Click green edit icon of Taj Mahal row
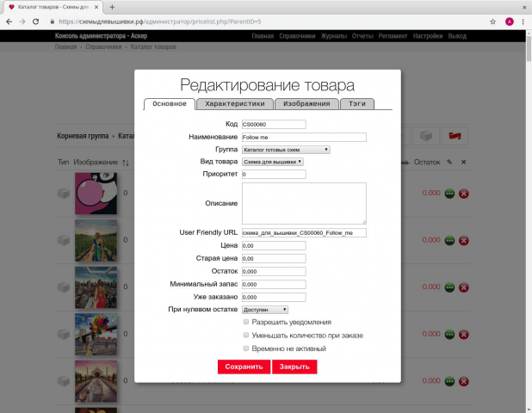 point(449,381)
